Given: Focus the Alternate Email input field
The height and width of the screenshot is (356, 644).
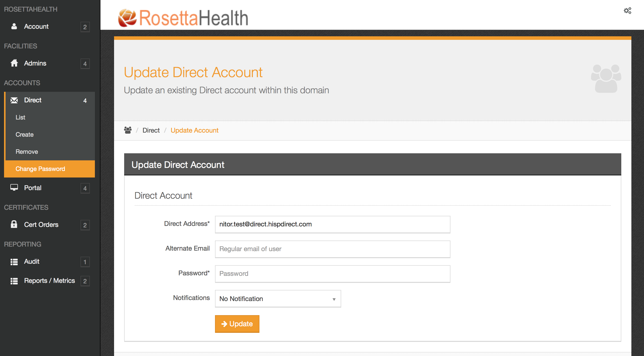Looking at the screenshot, I should click(332, 249).
